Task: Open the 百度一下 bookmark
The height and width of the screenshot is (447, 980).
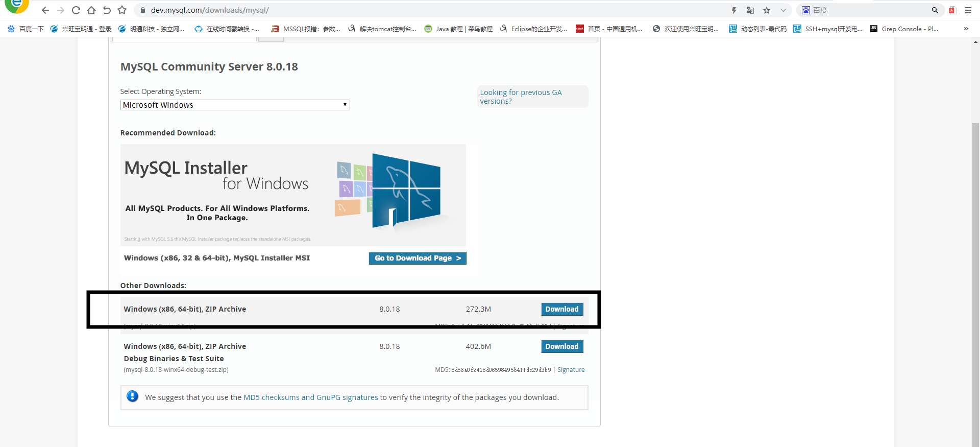Action: tap(26, 29)
